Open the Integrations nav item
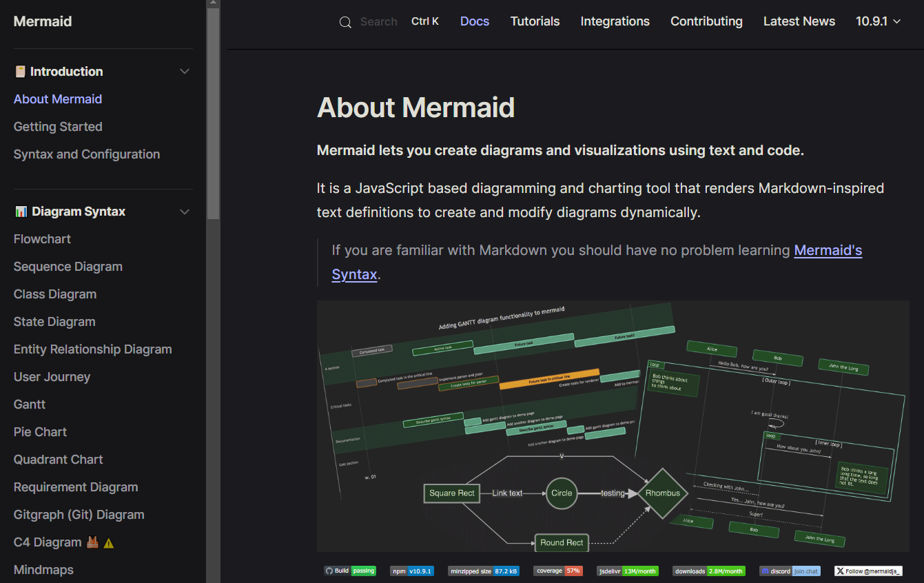 [615, 21]
